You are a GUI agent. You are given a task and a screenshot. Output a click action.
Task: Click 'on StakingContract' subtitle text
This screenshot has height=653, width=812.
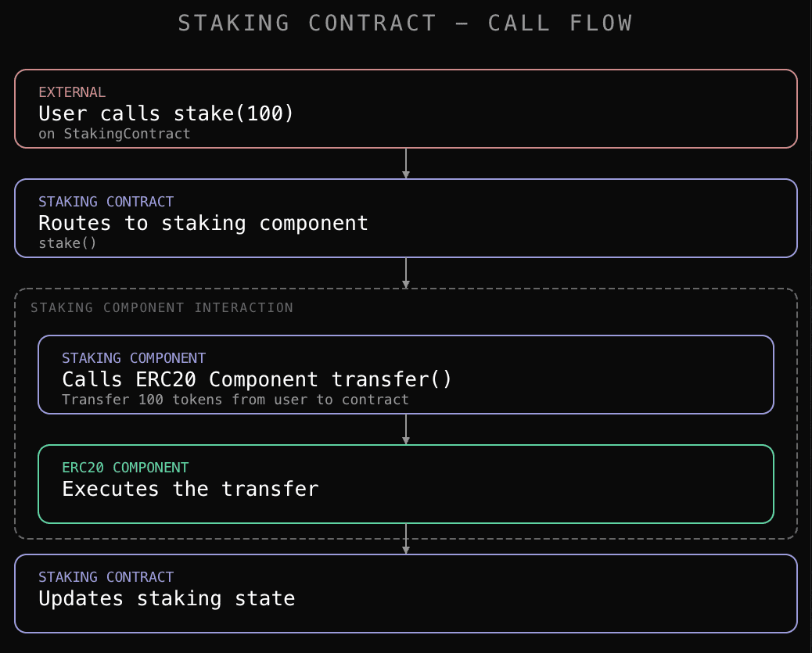pos(114,134)
